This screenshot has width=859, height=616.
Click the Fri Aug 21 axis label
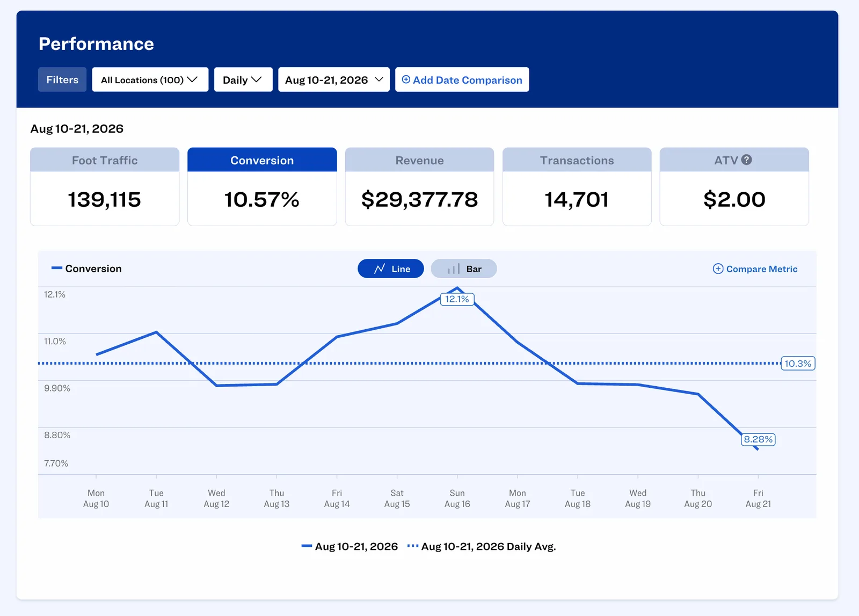758,498
